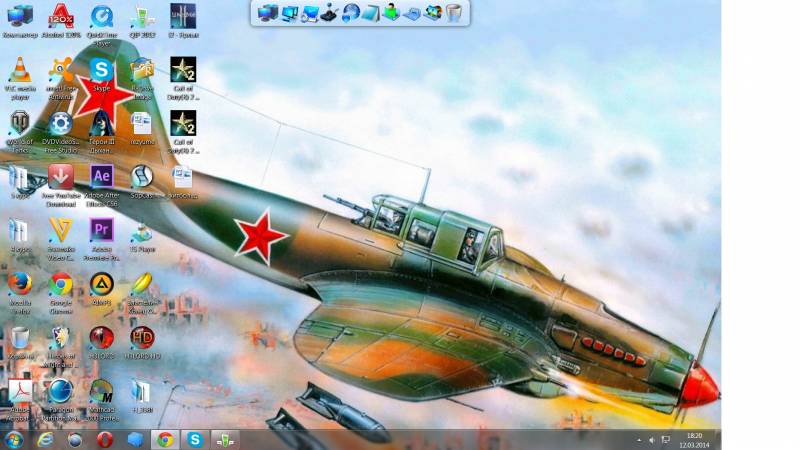Open the TS Player shortcut
The height and width of the screenshot is (450, 800).
[x=142, y=232]
